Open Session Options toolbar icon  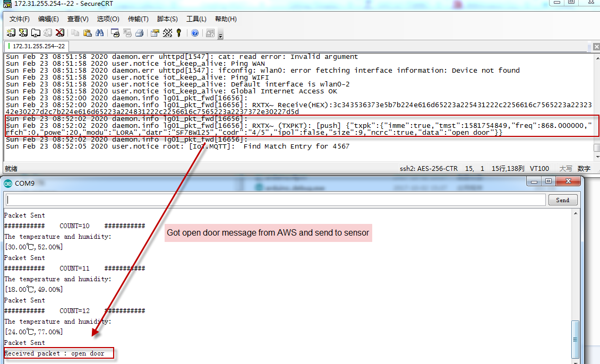[155, 33]
